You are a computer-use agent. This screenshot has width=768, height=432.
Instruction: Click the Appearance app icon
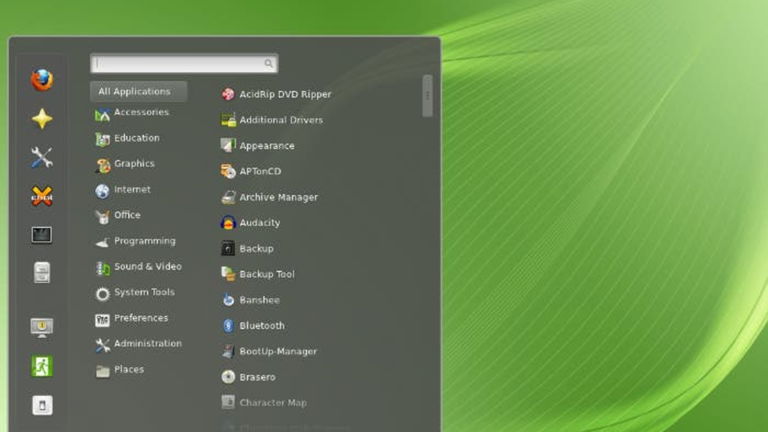[x=228, y=145]
